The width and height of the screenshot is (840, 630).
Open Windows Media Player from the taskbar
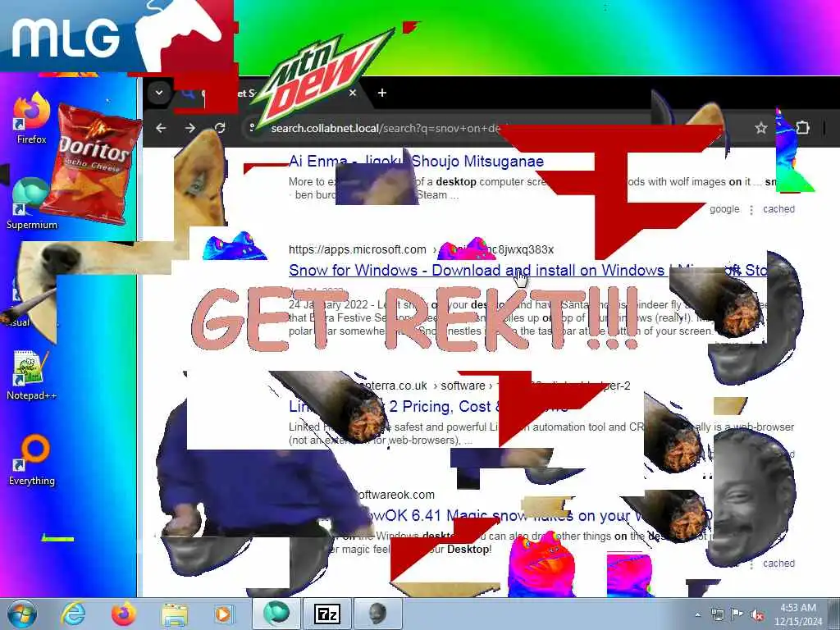[223, 614]
